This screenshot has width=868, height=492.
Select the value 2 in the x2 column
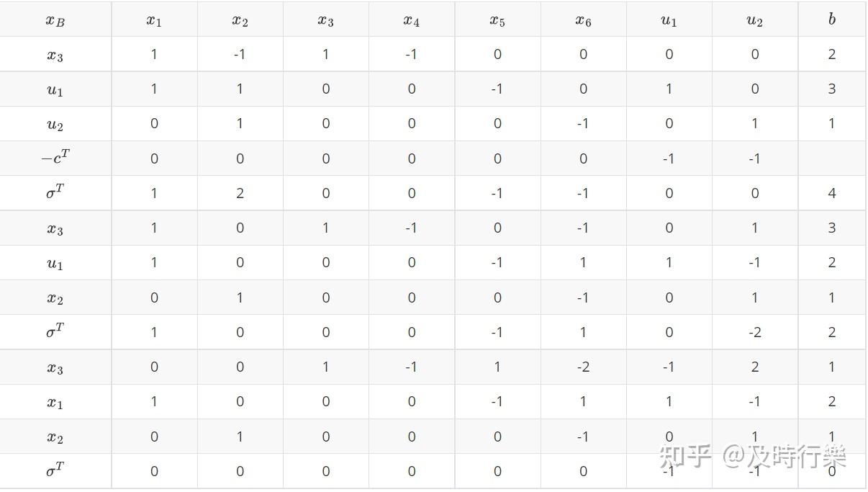[240, 193]
